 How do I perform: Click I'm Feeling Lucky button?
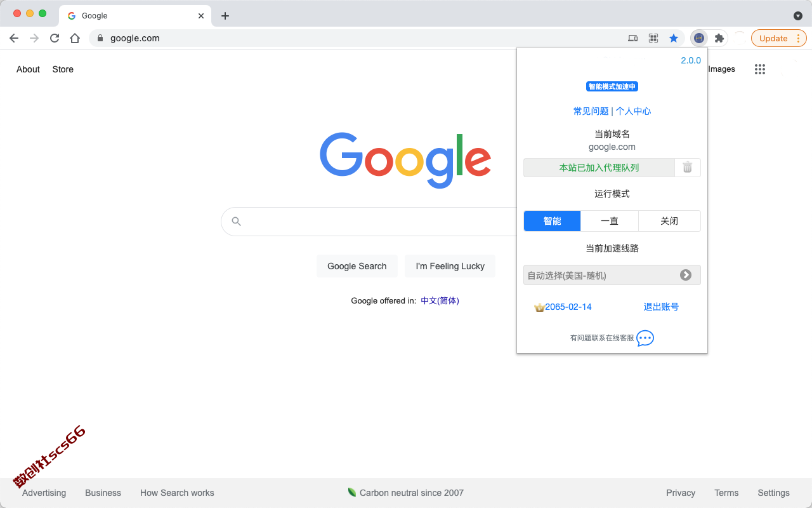pos(450,266)
